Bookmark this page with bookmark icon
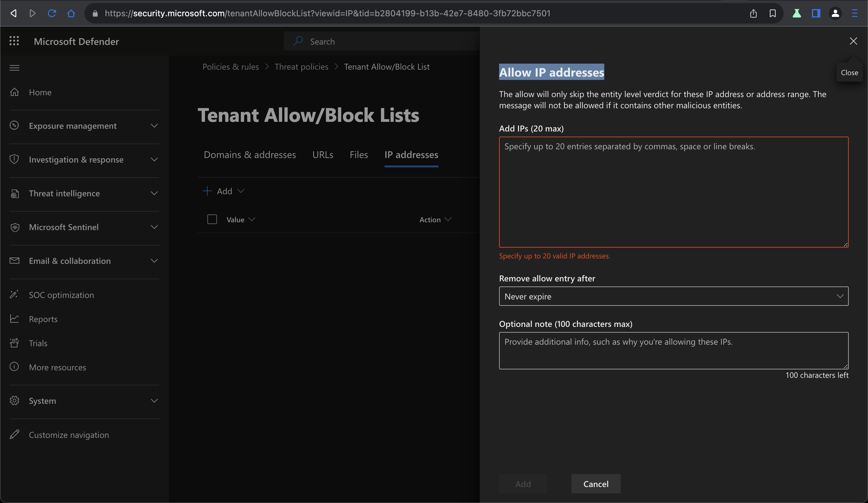 click(772, 13)
